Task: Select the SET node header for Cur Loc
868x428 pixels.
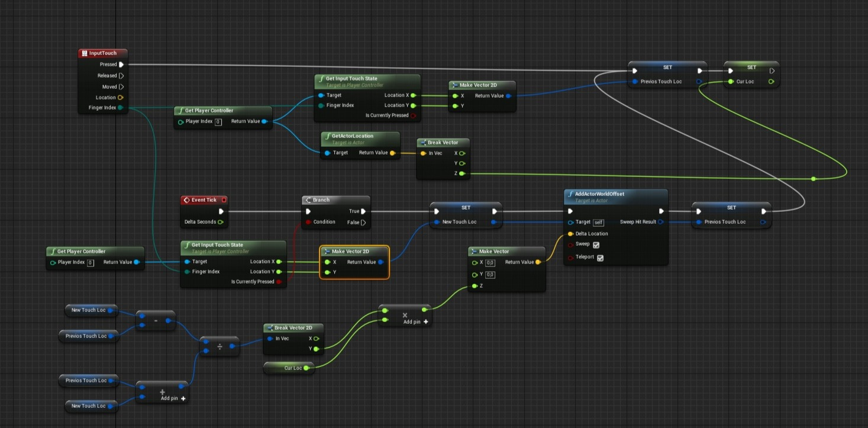Action: coord(751,67)
